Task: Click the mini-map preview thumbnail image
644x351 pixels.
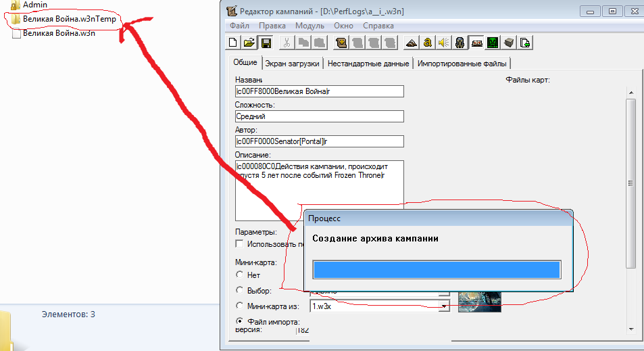Action: point(479,302)
